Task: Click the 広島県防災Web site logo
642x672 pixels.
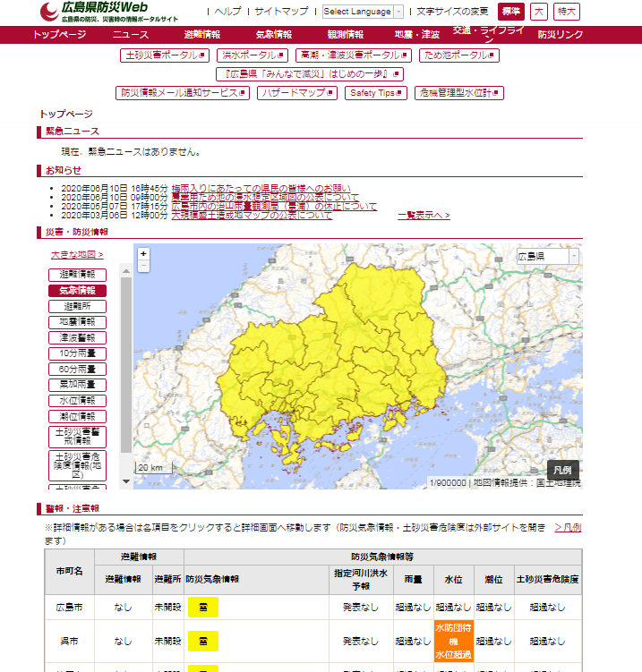Action: coord(108,12)
